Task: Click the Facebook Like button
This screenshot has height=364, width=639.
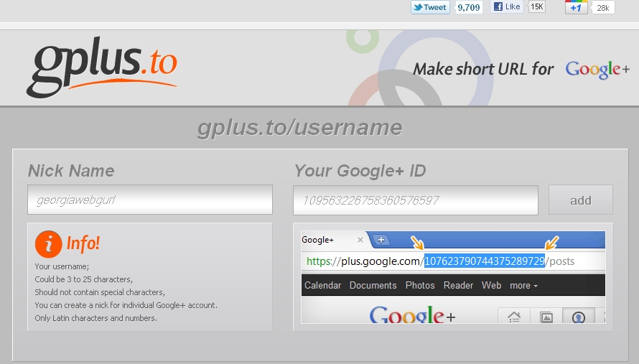Action: click(x=507, y=6)
